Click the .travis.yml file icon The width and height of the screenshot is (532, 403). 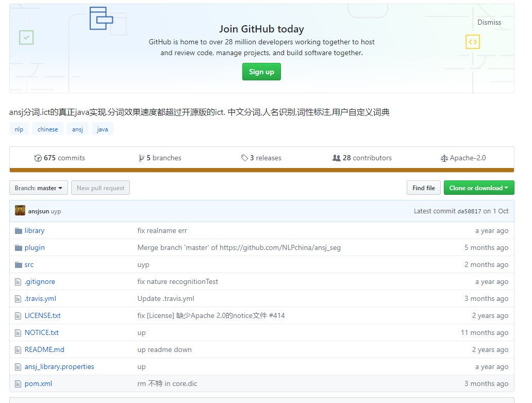pyautogui.click(x=18, y=298)
